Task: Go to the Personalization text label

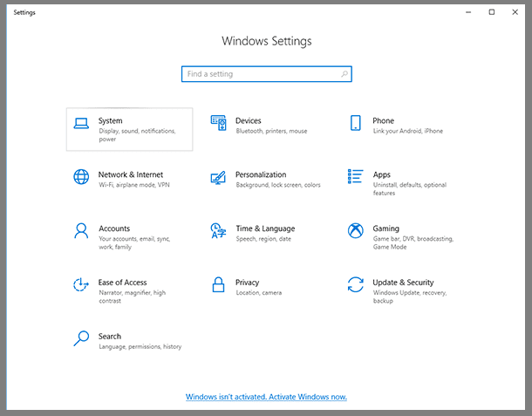Action: [260, 174]
